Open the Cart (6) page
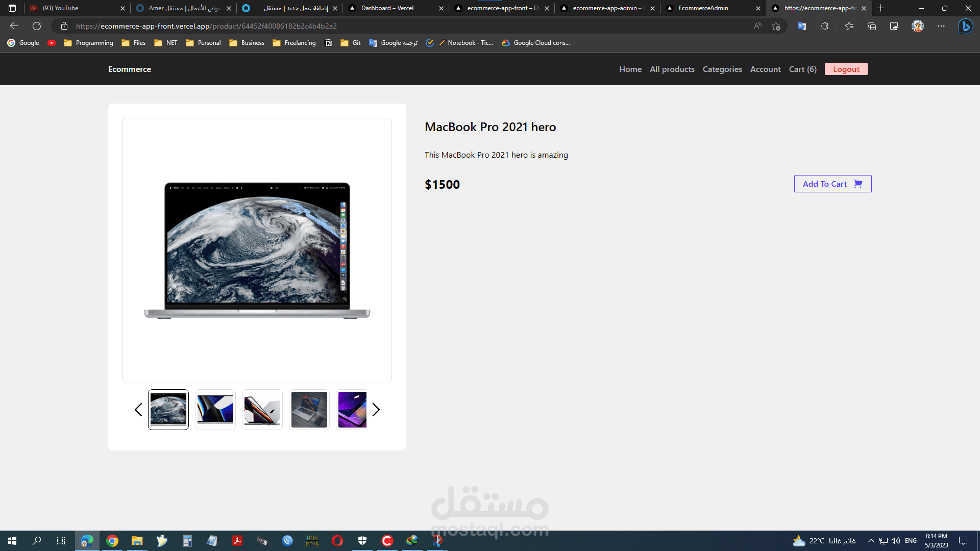This screenshot has width=980, height=551. pos(802,69)
